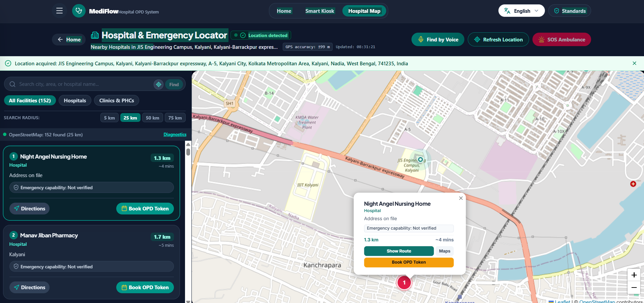Call SOS Ambulance
Viewport: 644px width, 303px height.
click(561, 39)
